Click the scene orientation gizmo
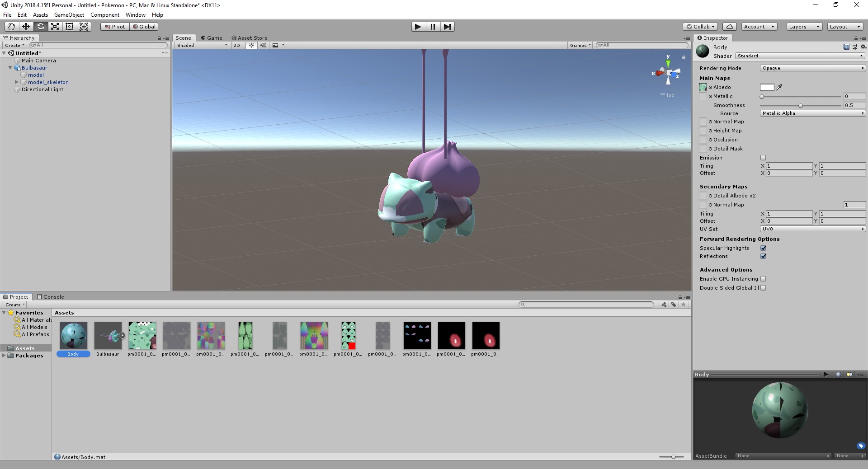This screenshot has height=469, width=868. 668,72
